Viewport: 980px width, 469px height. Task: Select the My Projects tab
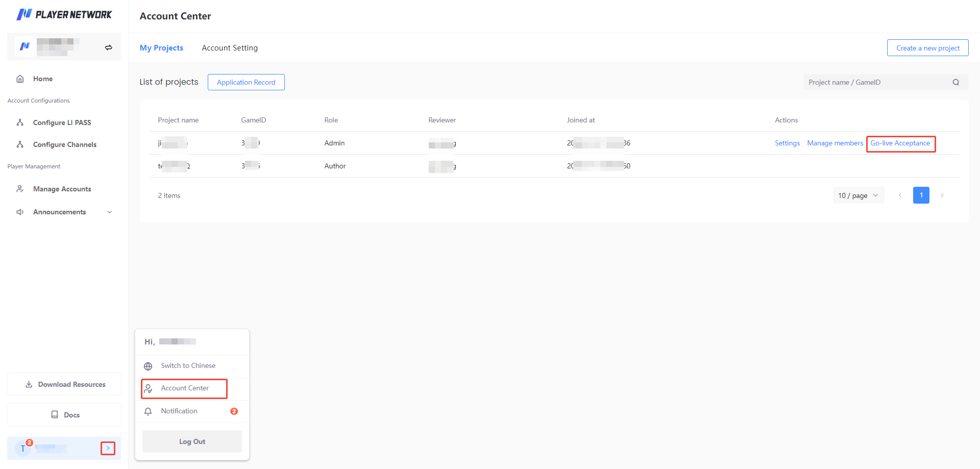[x=161, y=48]
